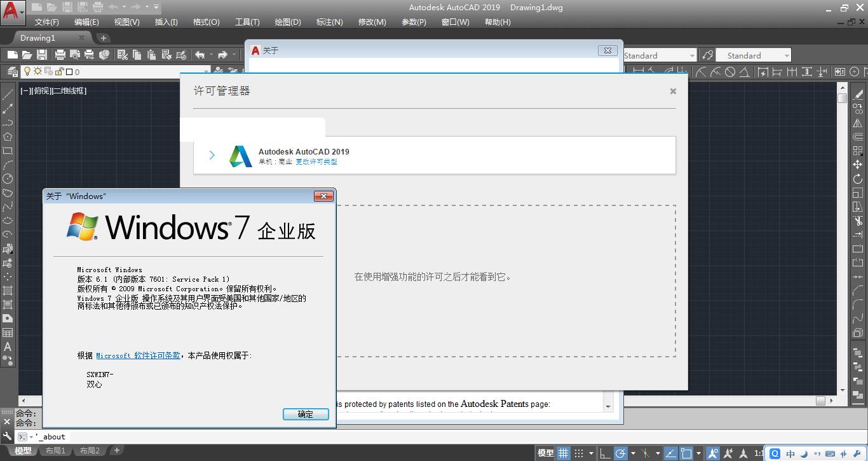Click the add layout plus button
Image resolution: width=868 pixels, height=461 pixels.
coord(116,450)
